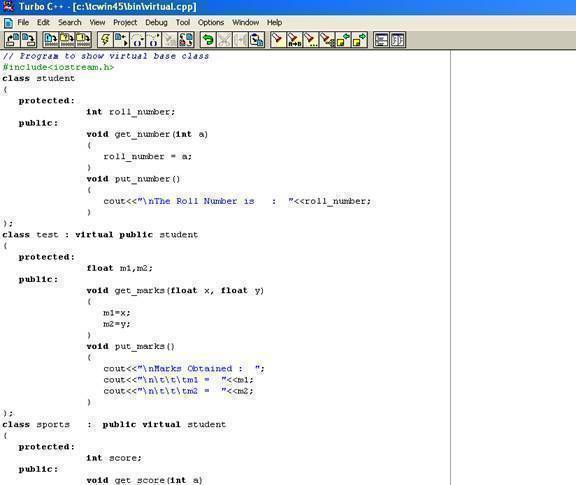The image size is (576, 485).
Task: Click the save file toolbar icon
Action: tap(29, 39)
